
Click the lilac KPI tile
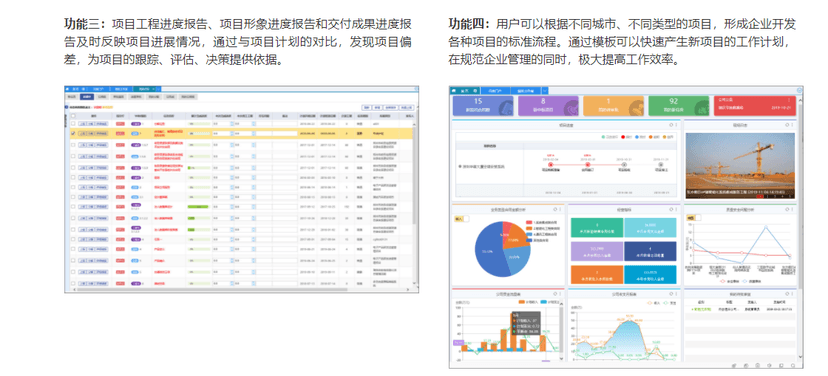point(597,251)
